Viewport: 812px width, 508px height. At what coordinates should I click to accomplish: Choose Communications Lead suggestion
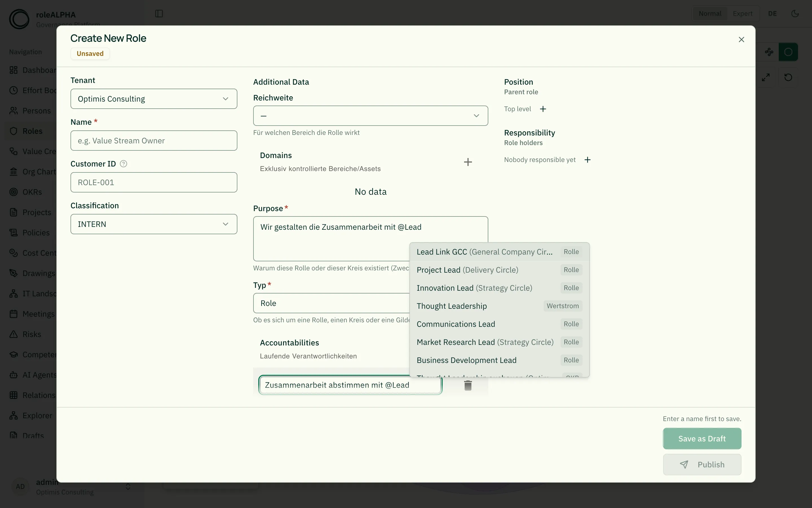coord(499,324)
